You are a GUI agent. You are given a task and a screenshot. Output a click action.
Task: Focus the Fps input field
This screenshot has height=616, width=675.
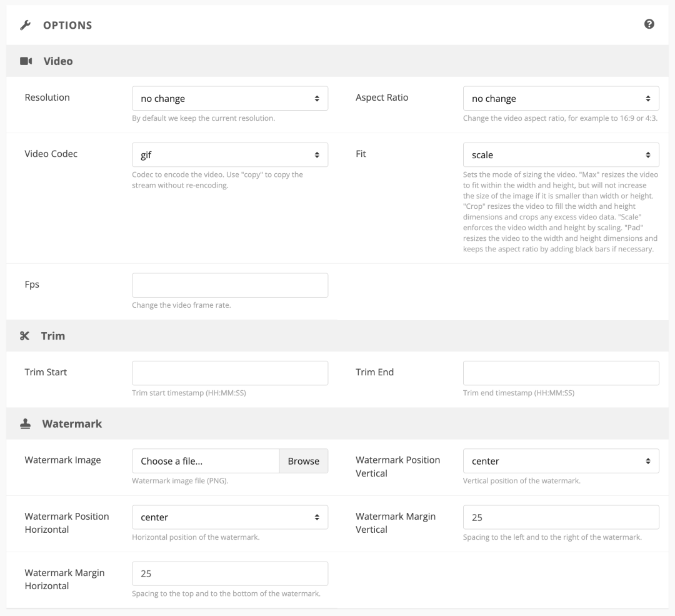coord(230,285)
